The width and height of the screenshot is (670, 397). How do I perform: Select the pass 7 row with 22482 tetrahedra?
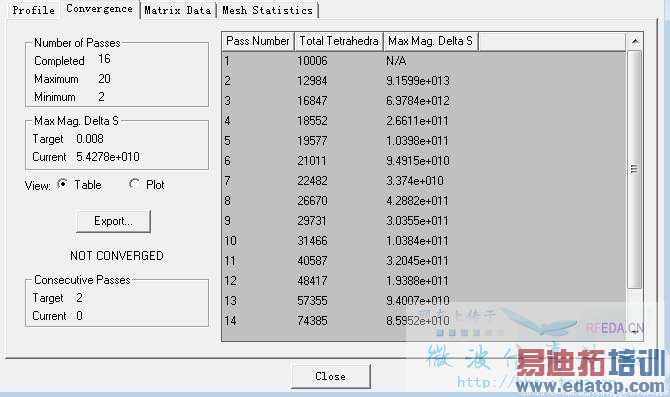424,181
